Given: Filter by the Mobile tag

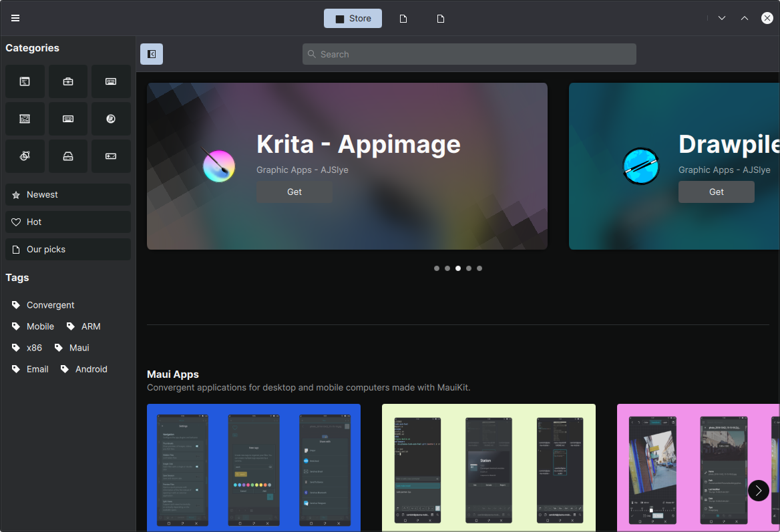Looking at the screenshot, I should (x=33, y=326).
